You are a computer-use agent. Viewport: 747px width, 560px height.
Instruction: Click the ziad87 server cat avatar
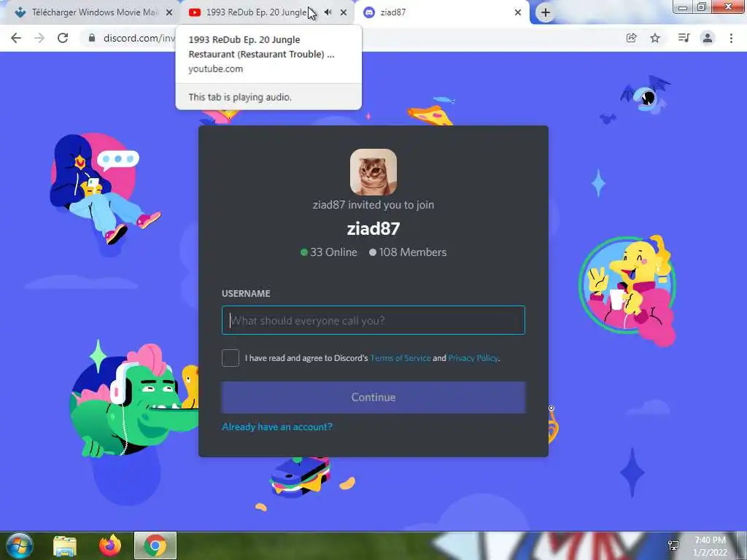tap(373, 172)
